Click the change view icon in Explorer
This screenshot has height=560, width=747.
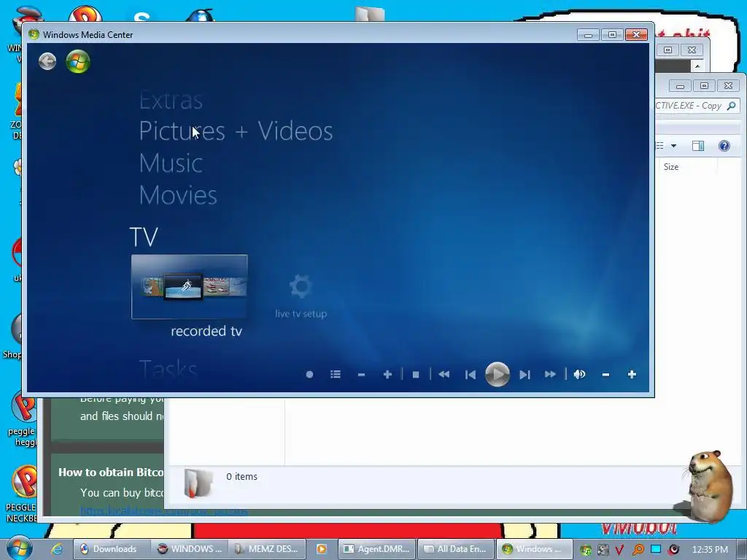(659, 146)
